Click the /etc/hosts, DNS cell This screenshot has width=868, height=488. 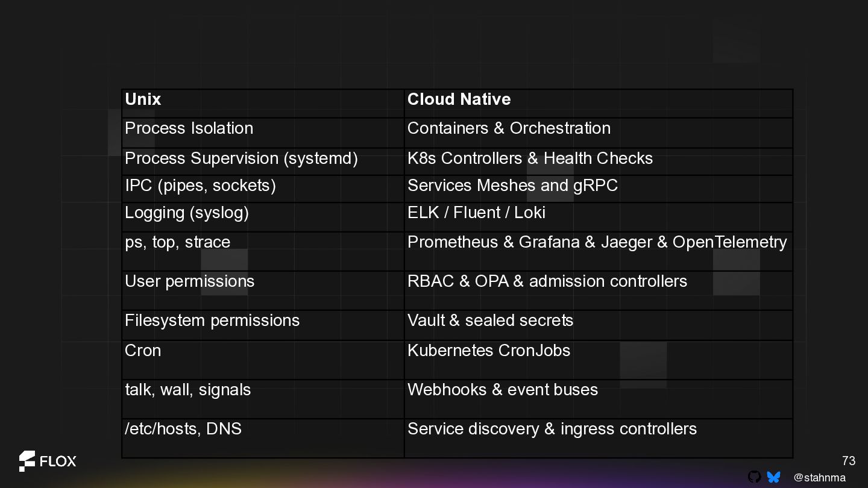tap(263, 438)
